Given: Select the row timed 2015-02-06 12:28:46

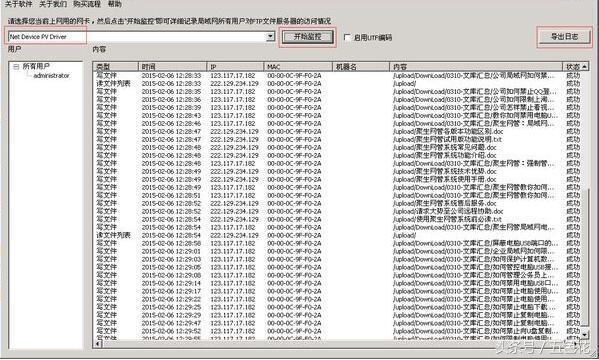Looking at the screenshot, I should pos(337,124).
